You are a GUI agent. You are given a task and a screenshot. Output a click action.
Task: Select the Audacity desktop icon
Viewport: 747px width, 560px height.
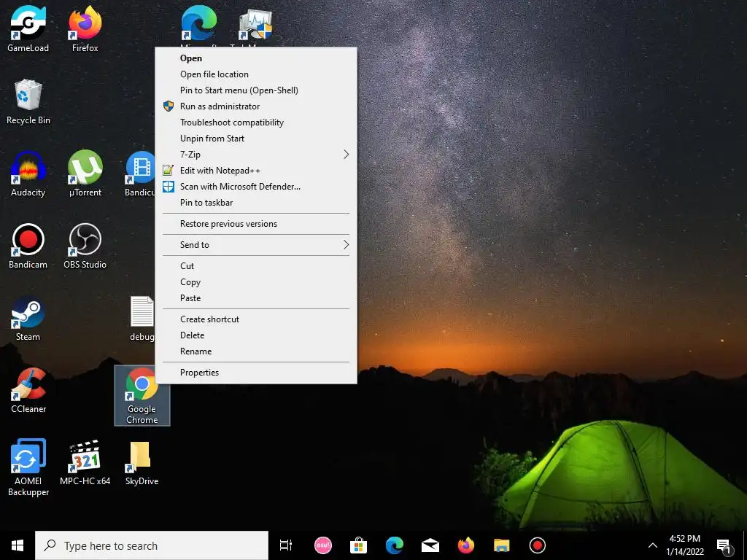click(x=28, y=174)
